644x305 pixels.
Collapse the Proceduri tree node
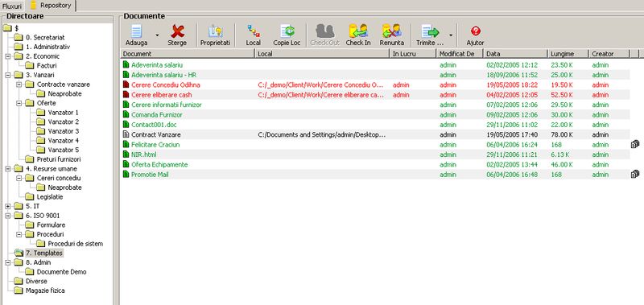[19, 234]
